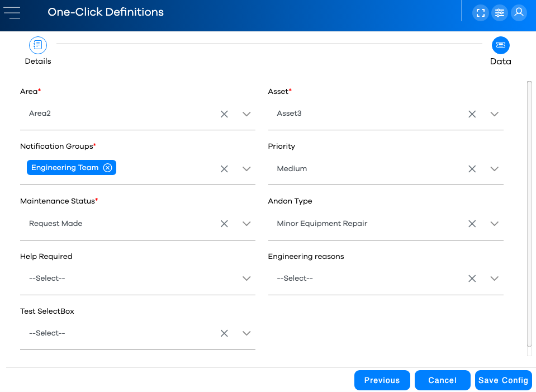Remove the Engineering Team tag
Image resolution: width=536 pixels, height=392 pixels.
click(x=108, y=168)
